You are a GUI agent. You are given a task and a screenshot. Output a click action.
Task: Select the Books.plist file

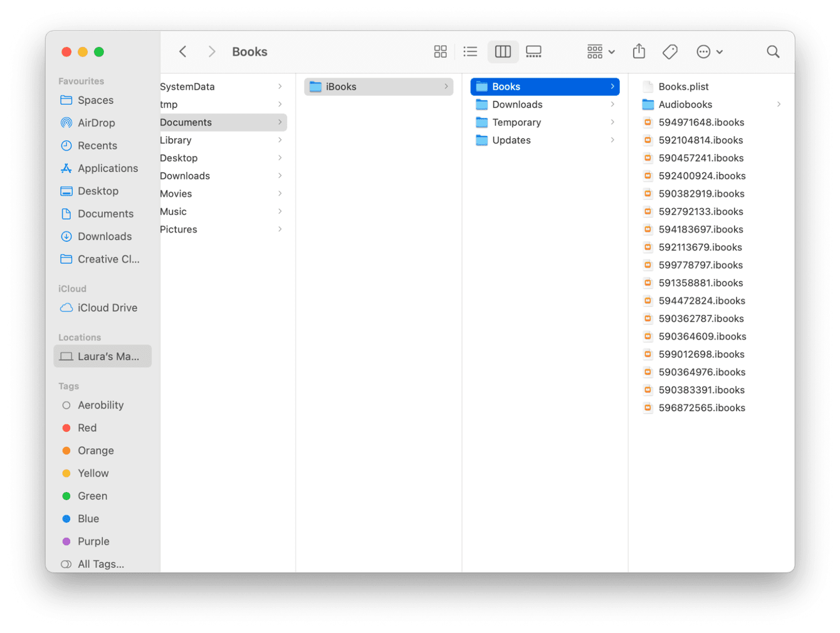coord(684,86)
